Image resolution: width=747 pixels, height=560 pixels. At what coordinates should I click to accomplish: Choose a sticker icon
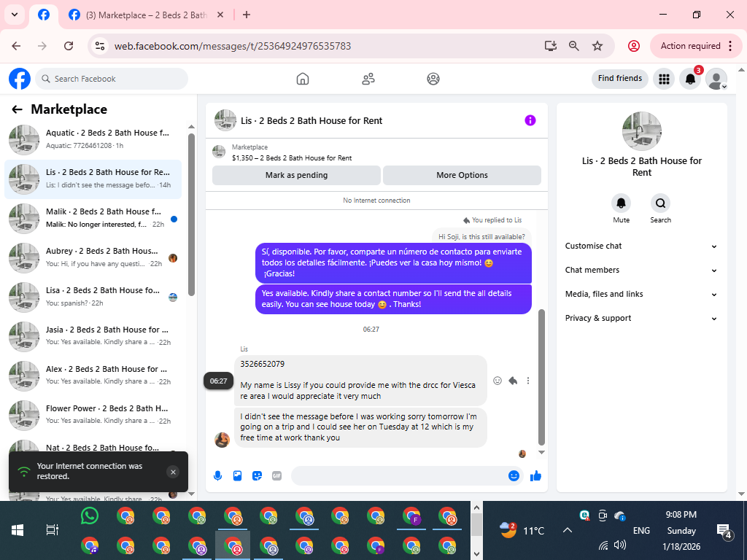258,475
